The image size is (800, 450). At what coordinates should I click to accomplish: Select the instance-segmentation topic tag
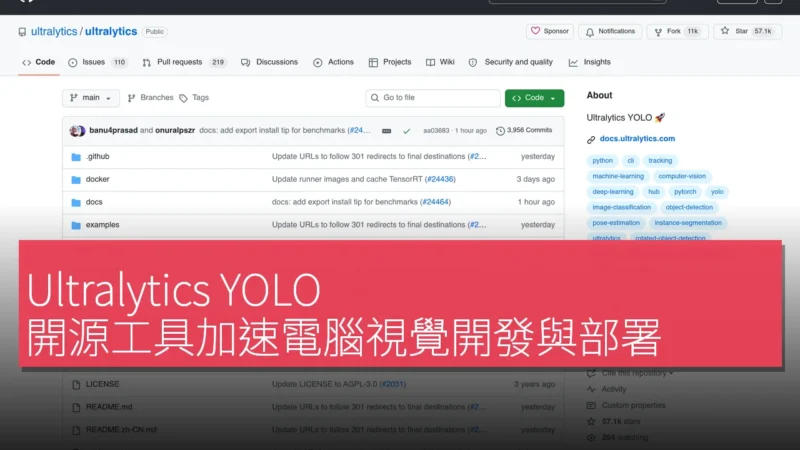pyautogui.click(x=688, y=223)
